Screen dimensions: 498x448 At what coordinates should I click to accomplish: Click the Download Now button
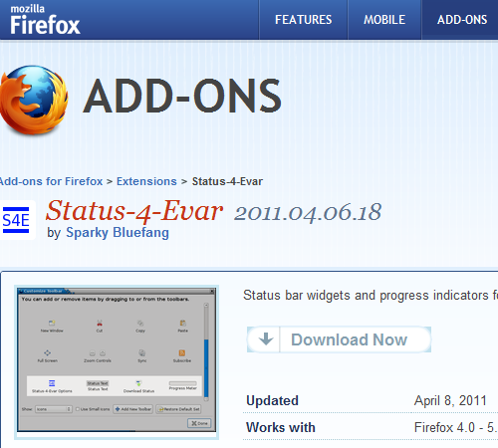click(339, 339)
